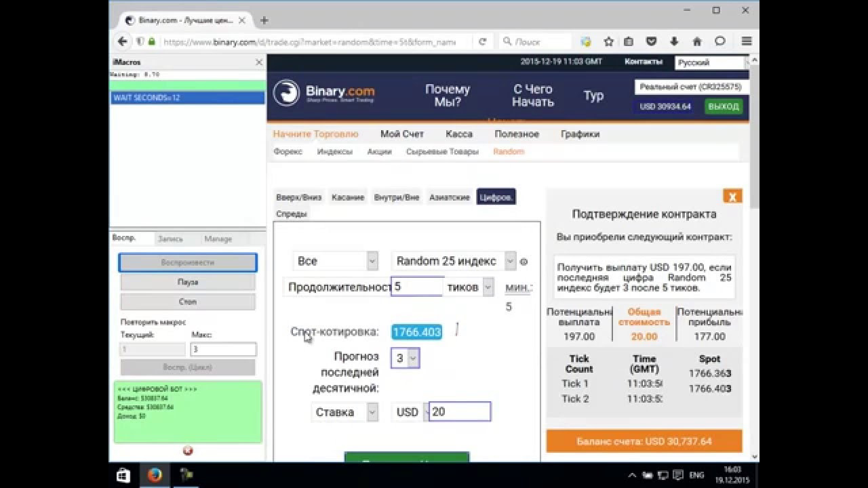Switch to Азиатские trade tab
The image size is (868, 488).
click(x=450, y=197)
